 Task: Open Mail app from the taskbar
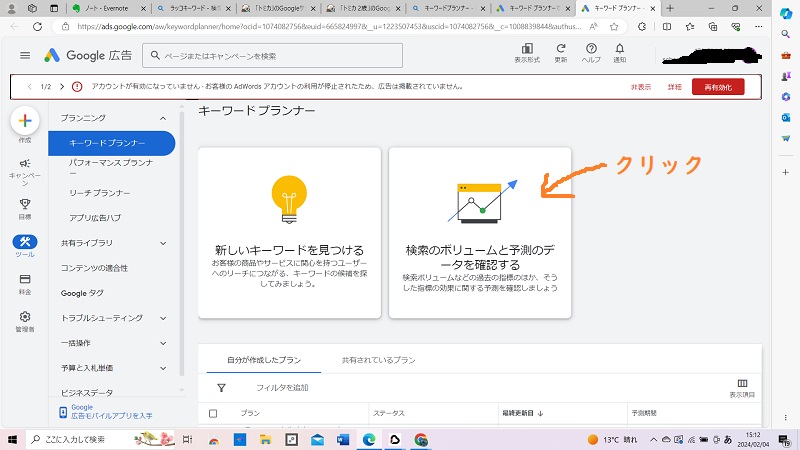tap(317, 439)
